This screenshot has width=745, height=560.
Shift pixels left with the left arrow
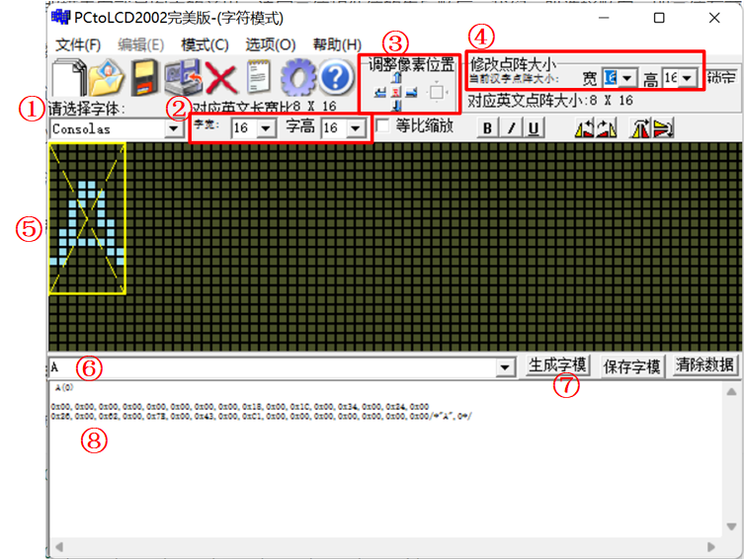[380, 92]
